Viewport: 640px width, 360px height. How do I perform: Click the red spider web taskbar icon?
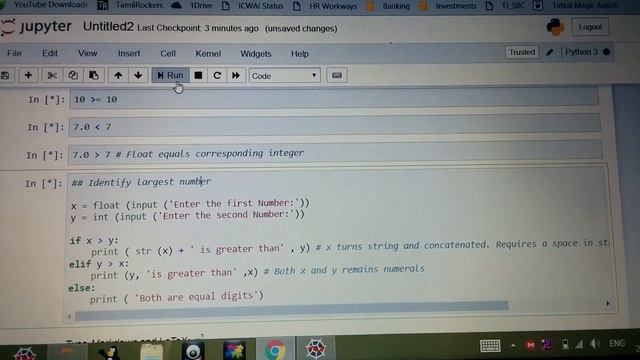(x=316, y=349)
